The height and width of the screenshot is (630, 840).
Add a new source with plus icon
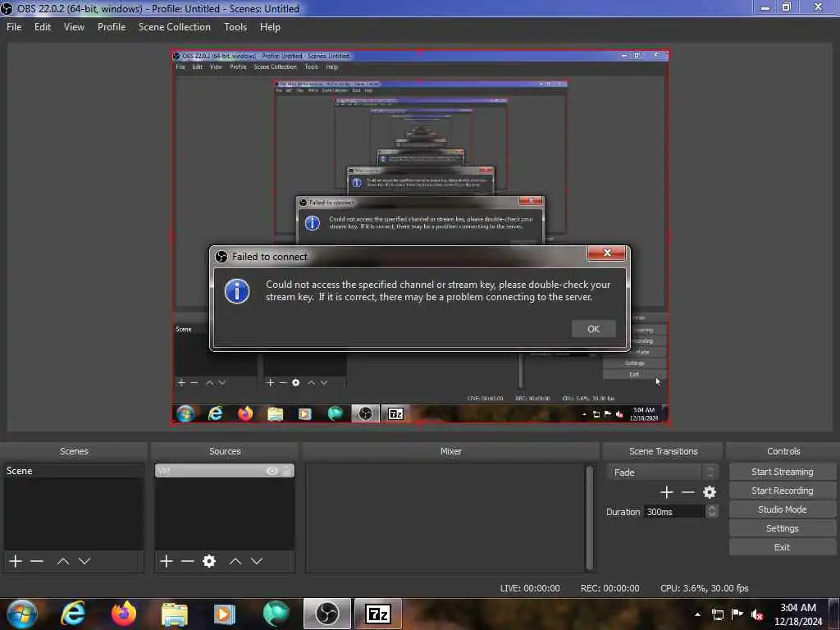[x=166, y=561]
